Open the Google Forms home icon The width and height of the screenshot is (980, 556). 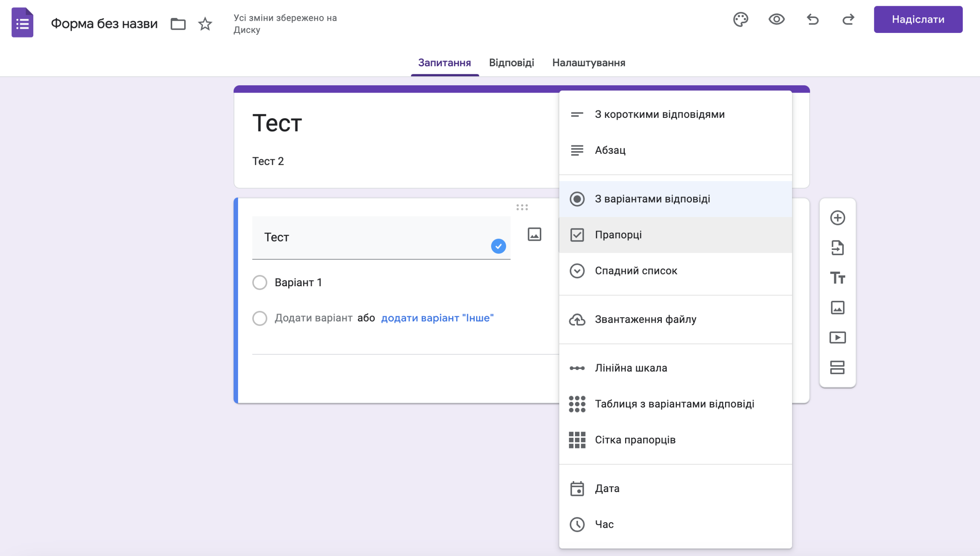point(22,23)
